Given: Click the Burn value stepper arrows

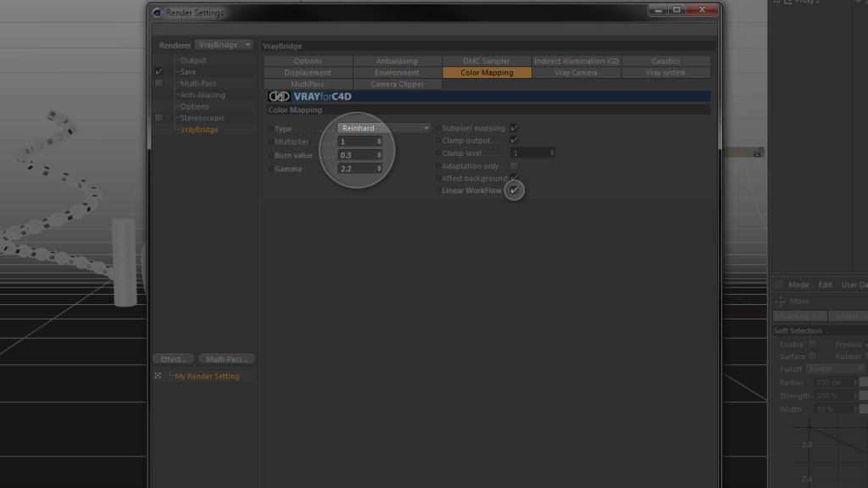Looking at the screenshot, I should [379, 155].
